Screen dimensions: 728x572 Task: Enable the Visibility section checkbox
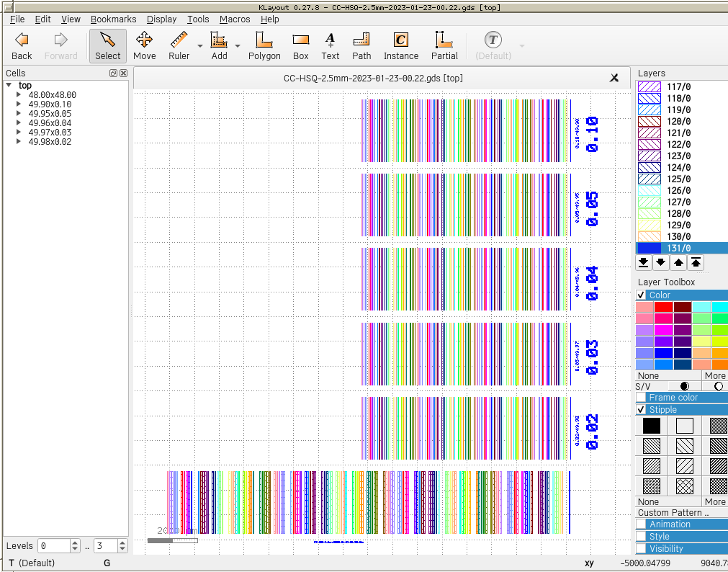click(x=641, y=548)
